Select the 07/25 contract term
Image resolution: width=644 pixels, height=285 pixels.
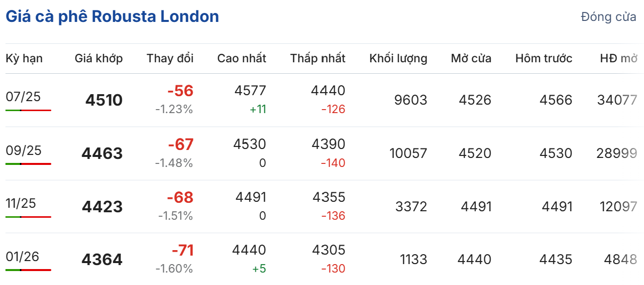(23, 97)
